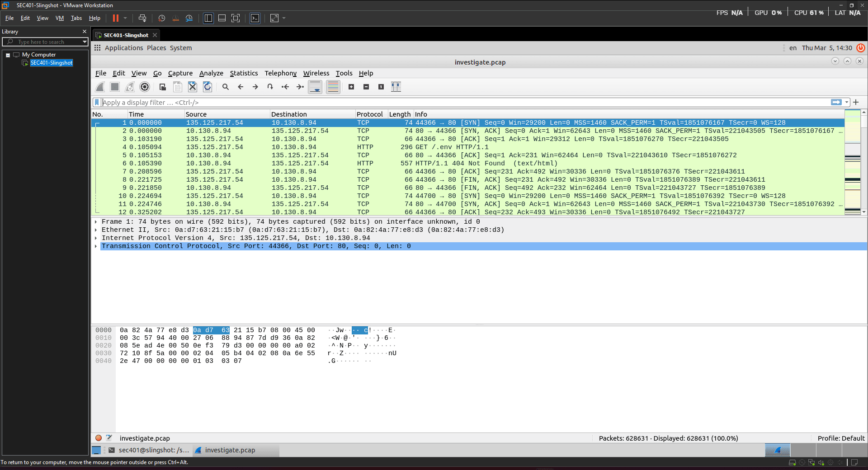This screenshot has width=868, height=470.
Task: Pause the virtual machine in VMware toolbar
Action: (116, 18)
